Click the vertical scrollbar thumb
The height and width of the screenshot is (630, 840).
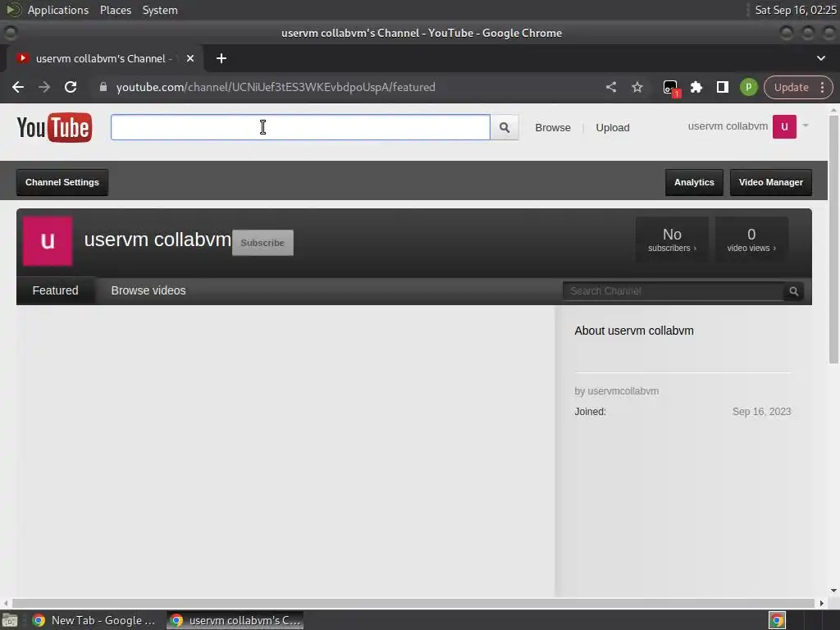833,240
